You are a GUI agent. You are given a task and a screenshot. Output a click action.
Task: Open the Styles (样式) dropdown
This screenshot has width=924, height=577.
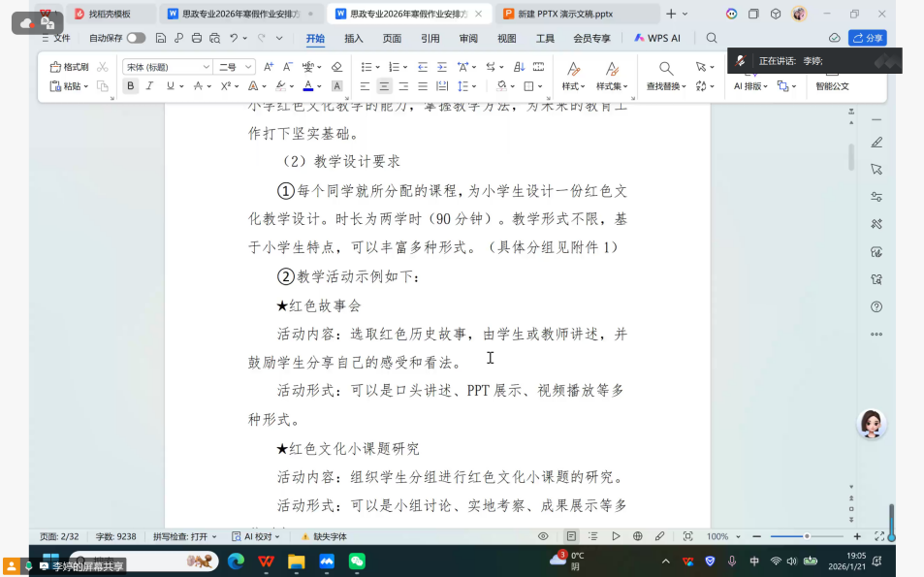coord(573,76)
